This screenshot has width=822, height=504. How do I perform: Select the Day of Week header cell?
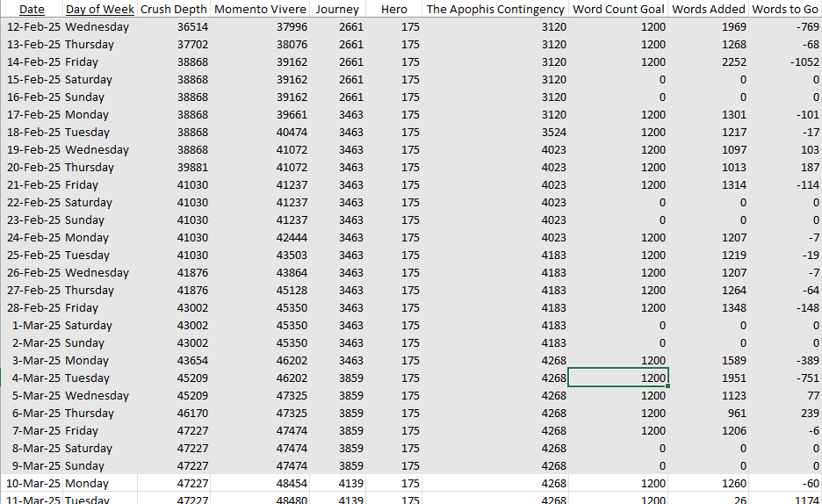[x=100, y=9]
